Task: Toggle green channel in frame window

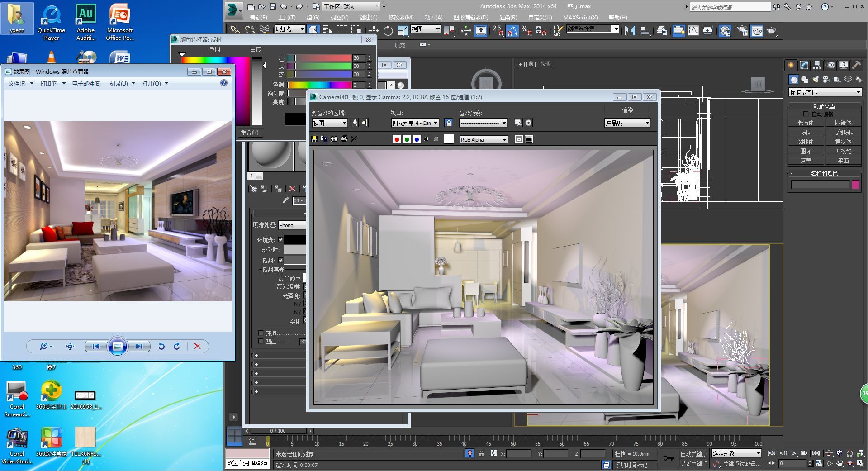Action: (x=407, y=139)
